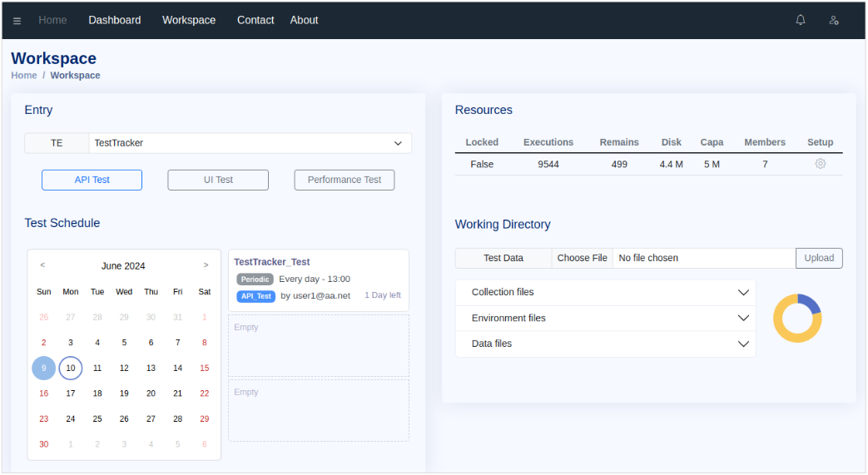Open the Resources setup gear icon
The image size is (868, 475).
click(820, 165)
